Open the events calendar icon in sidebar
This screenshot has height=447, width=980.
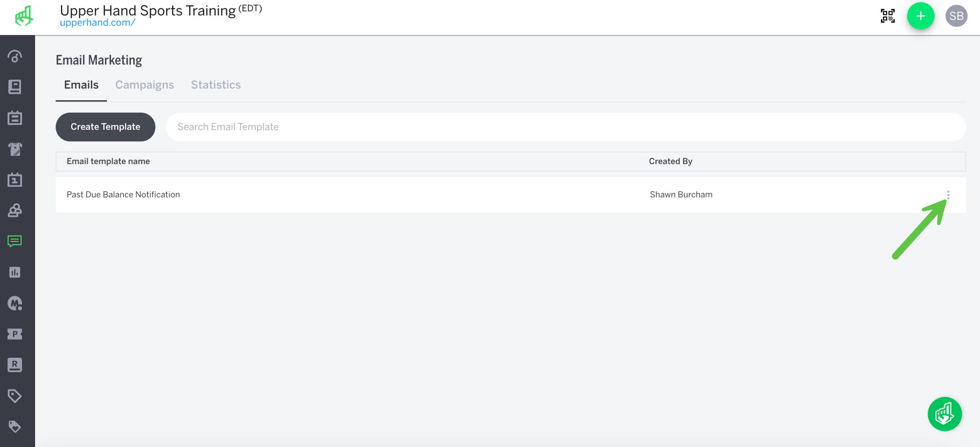tap(15, 180)
